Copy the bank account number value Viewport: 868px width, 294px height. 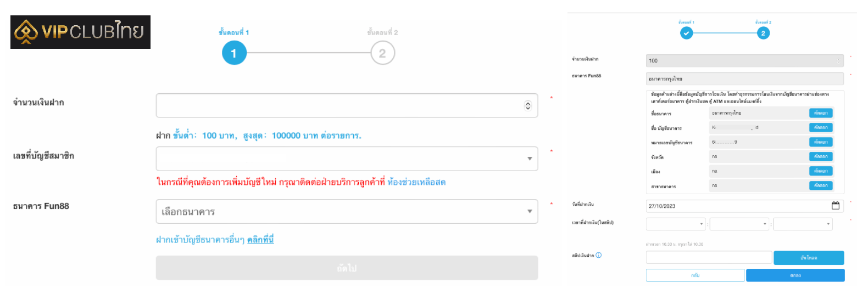pos(821,142)
